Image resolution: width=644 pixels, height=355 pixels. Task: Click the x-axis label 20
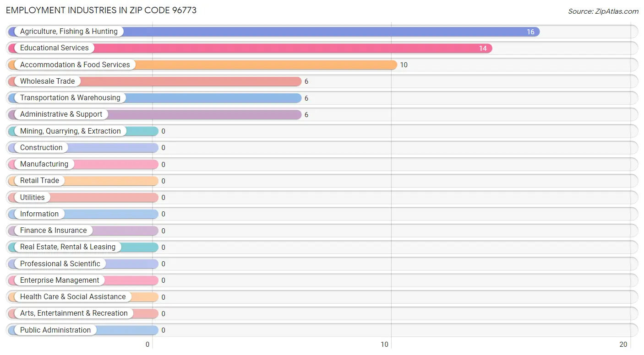(x=623, y=344)
